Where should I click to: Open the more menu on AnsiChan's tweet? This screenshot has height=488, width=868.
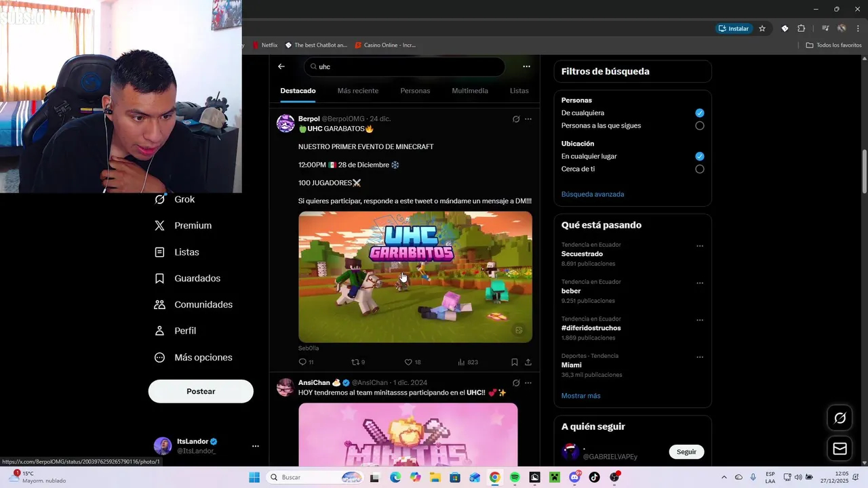(528, 382)
